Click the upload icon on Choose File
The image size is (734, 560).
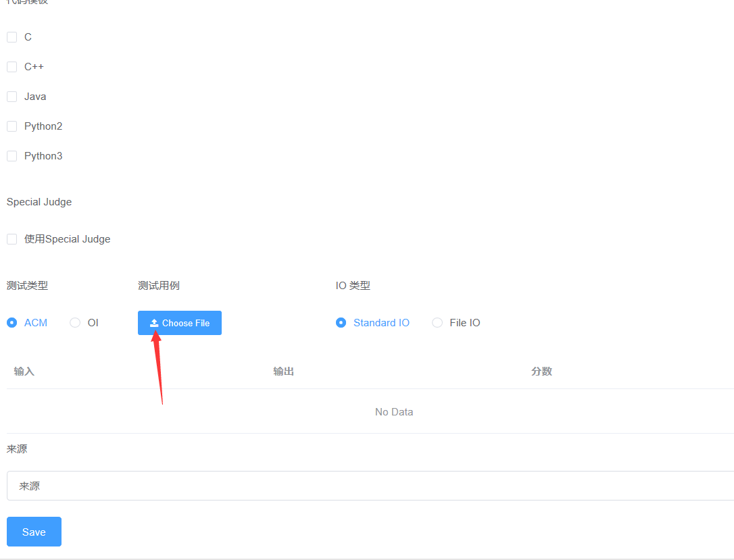[x=154, y=323]
